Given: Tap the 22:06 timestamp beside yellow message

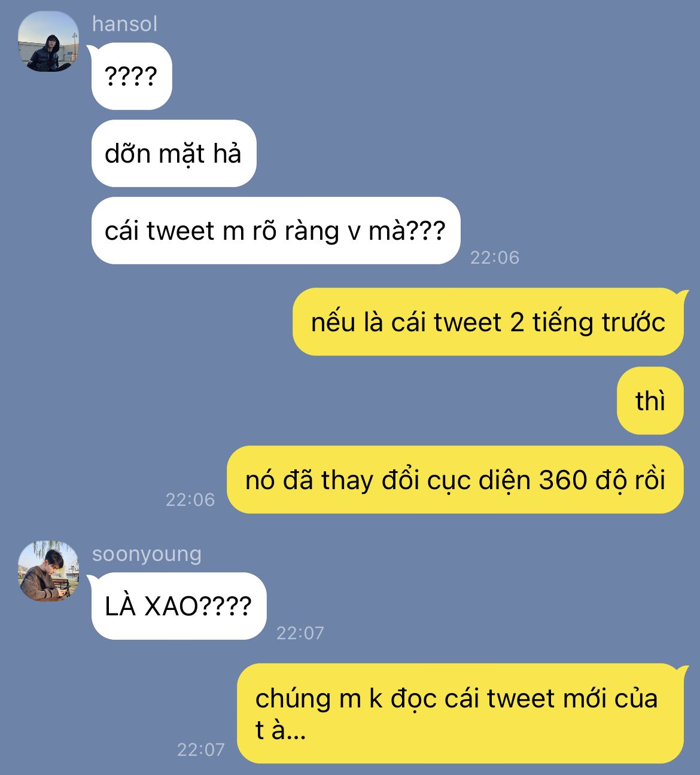Looking at the screenshot, I should (x=190, y=500).
